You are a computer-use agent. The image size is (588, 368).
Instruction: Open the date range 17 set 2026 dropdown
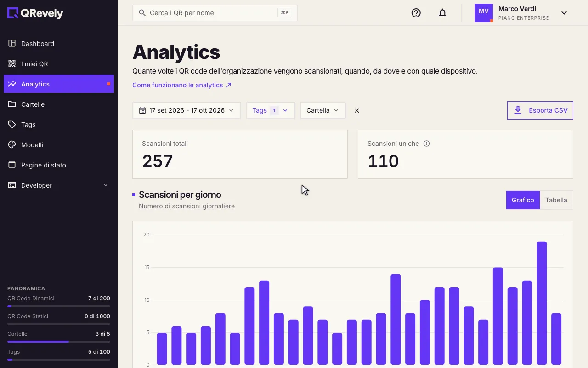[187, 110]
